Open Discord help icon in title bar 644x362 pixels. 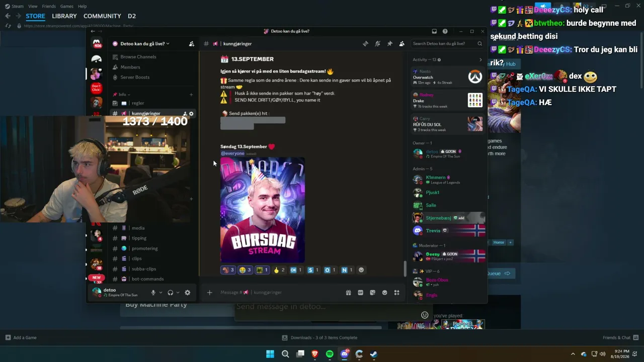tap(445, 31)
